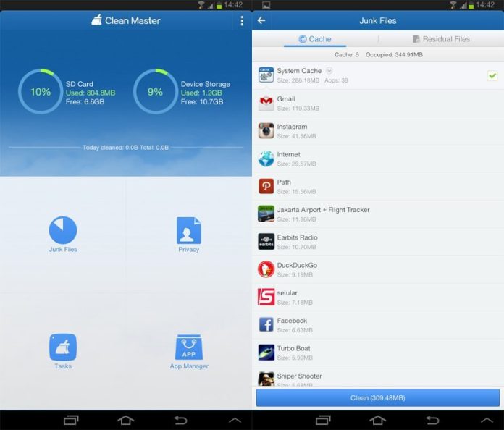Tap the SD Card 10% usage ring
504x430 pixels.
(41, 92)
